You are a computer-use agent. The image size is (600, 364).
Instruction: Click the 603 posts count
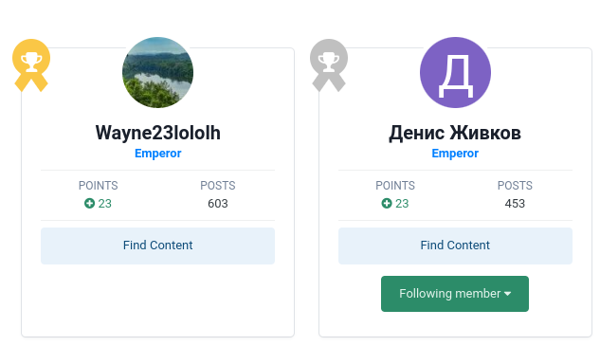pos(218,203)
